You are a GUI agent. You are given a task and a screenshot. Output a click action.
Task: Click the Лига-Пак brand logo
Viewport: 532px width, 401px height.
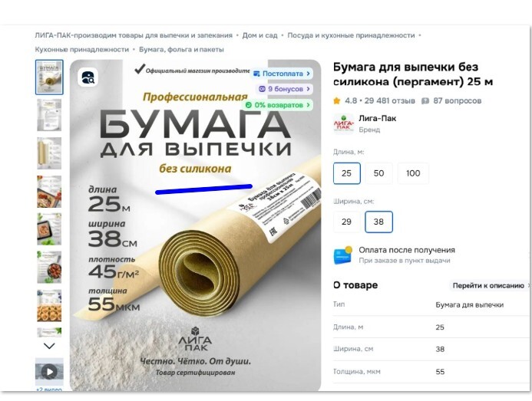coord(344,124)
